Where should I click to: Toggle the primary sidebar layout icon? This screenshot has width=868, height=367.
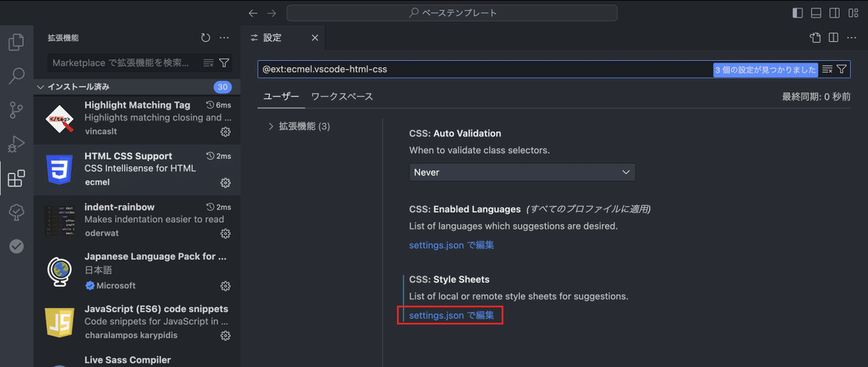point(798,13)
